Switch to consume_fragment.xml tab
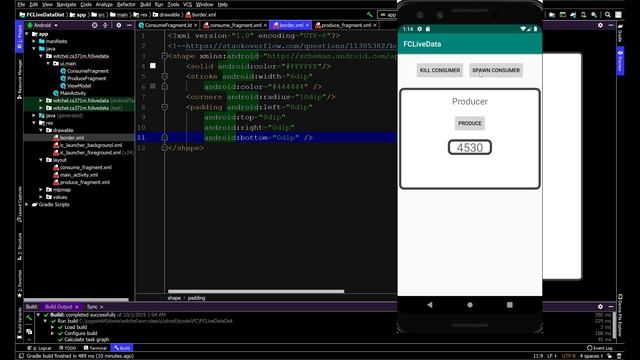Viewport: 640px width, 360px height. [235, 25]
